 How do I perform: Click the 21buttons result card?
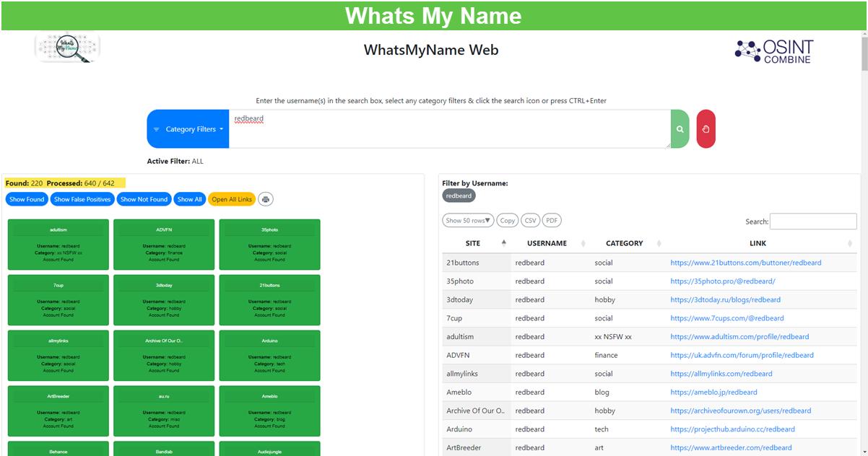coord(269,300)
